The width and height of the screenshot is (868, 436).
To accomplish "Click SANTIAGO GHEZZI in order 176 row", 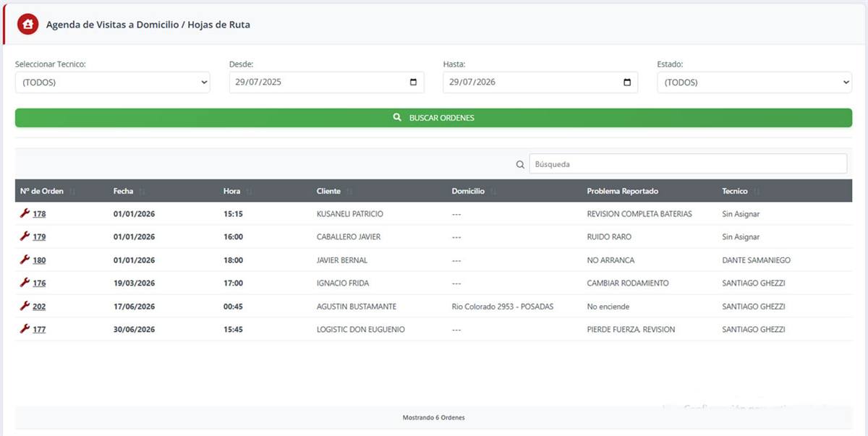I will pyautogui.click(x=754, y=283).
